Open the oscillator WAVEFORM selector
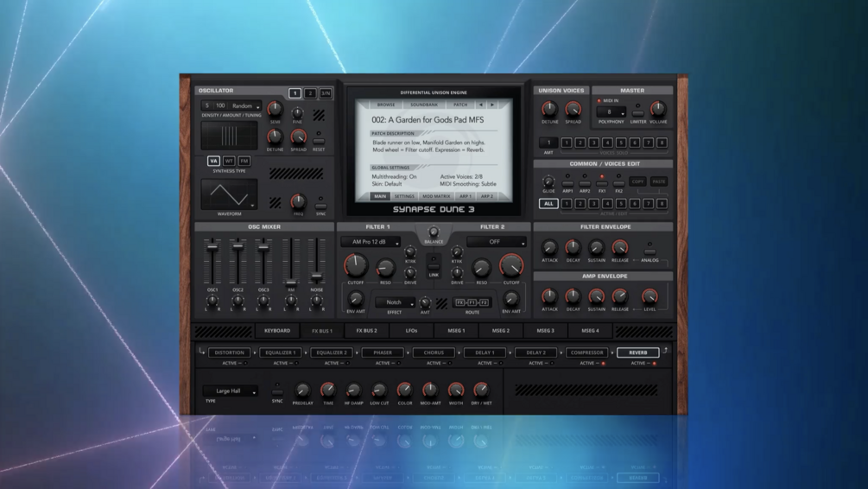Screen dimensions: 868x489 coord(229,194)
